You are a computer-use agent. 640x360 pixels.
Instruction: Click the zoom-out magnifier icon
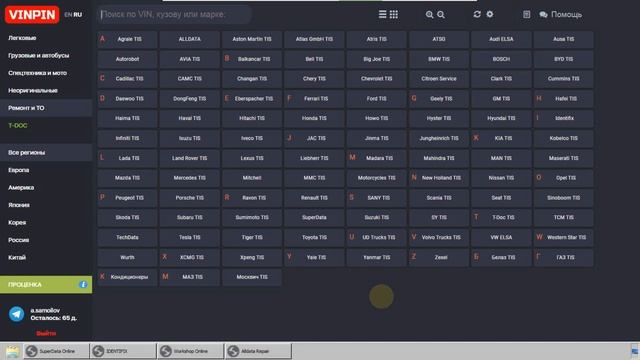(441, 15)
